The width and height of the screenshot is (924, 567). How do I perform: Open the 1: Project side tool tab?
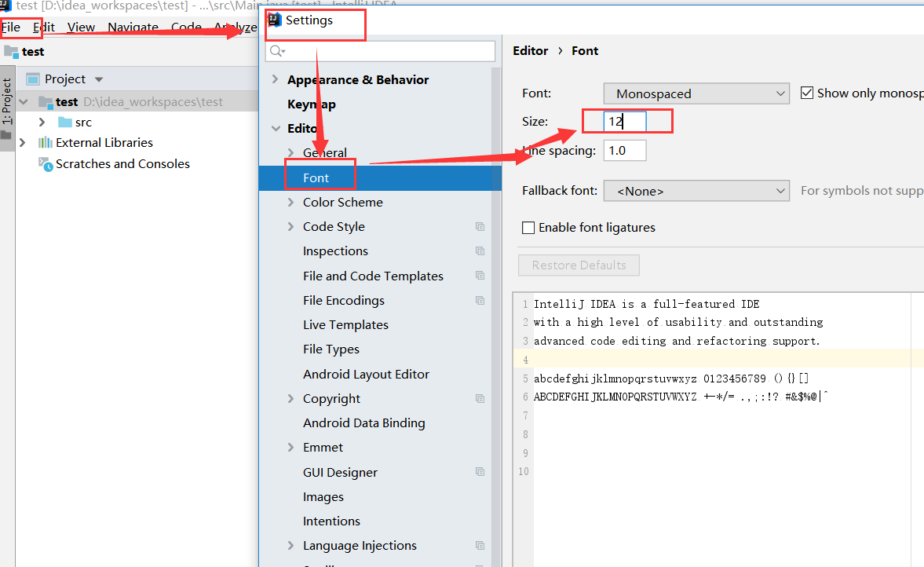(x=7, y=109)
